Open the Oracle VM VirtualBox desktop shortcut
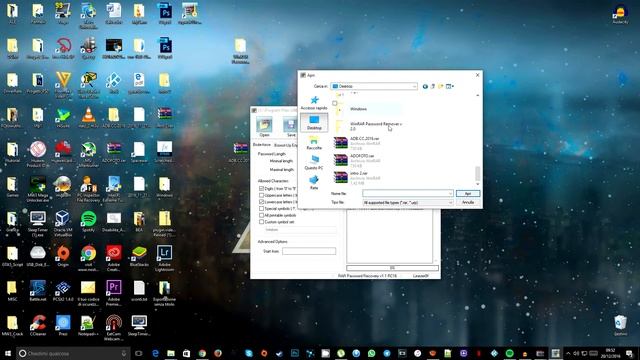The height and width of the screenshot is (360, 640). pyautogui.click(x=63, y=223)
